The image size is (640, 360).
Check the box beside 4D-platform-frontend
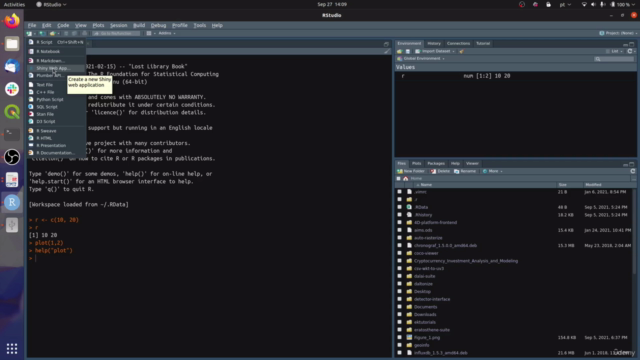[x=400, y=222]
